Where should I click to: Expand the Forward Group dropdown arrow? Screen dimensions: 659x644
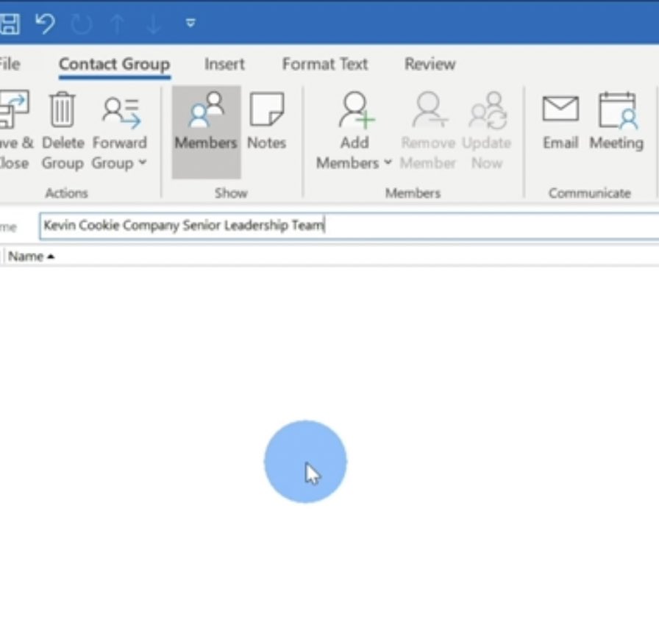point(143,162)
